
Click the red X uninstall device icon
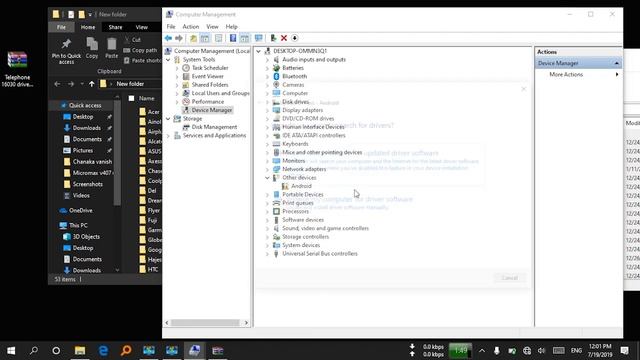(284, 38)
